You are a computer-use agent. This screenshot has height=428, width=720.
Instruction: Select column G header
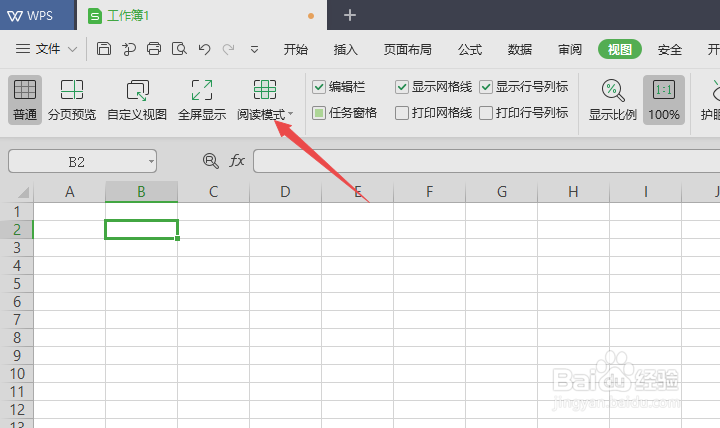click(x=501, y=191)
